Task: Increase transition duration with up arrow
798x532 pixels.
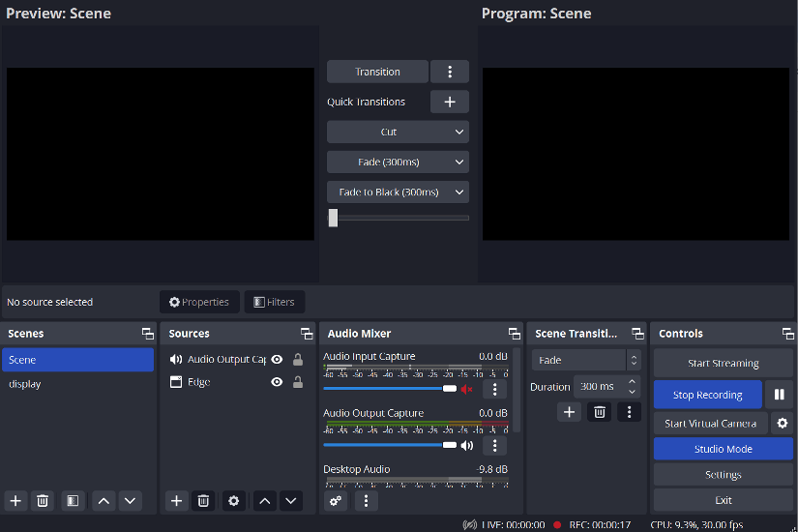Action: pos(632,381)
